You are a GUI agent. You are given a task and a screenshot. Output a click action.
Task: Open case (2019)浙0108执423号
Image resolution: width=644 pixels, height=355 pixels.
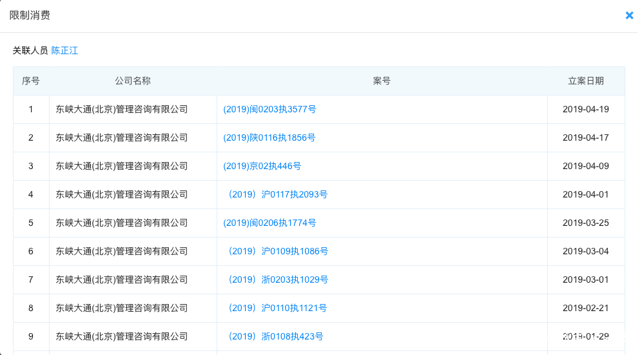pos(275,336)
